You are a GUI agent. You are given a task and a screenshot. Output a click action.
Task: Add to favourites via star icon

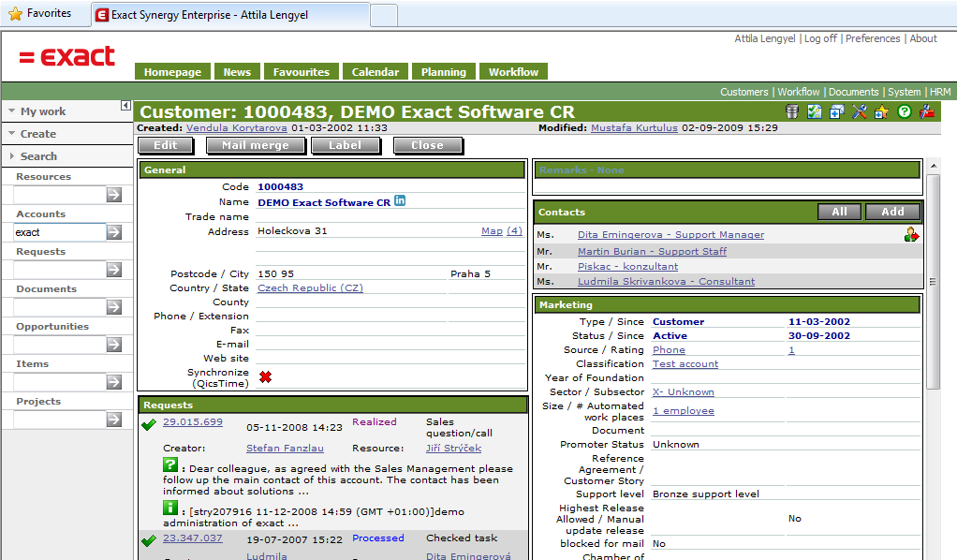881,111
